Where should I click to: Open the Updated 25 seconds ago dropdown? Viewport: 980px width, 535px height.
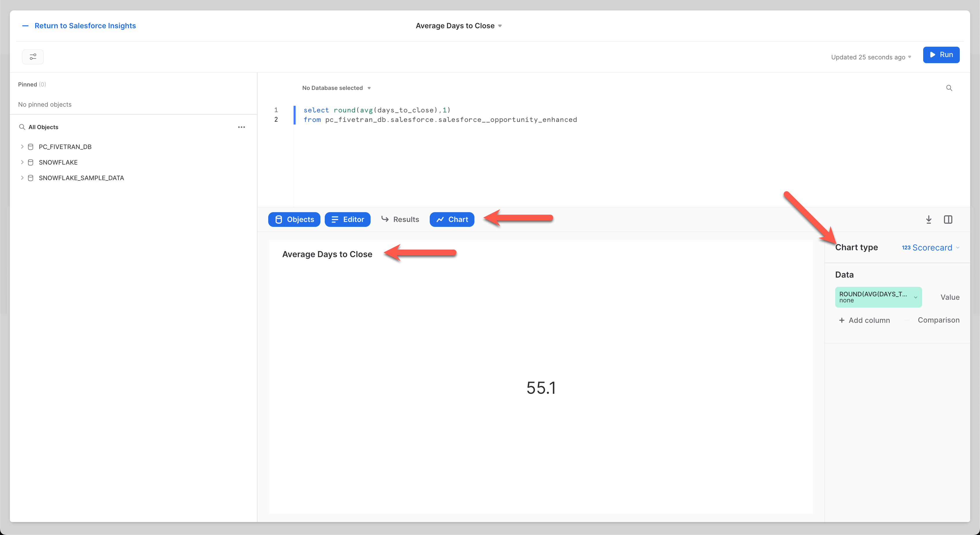[x=871, y=57]
